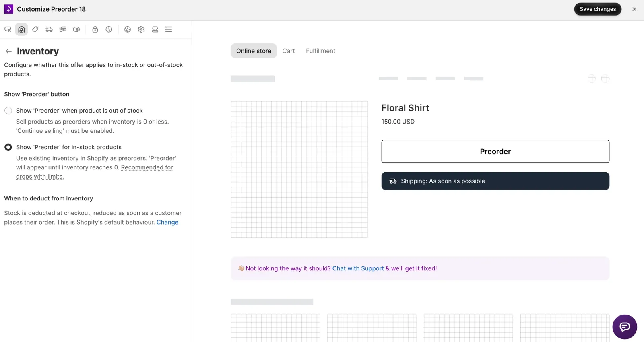The width and height of the screenshot is (644, 342).
Task: Open the toggle-switch icon section in toolbar
Action: point(76,29)
